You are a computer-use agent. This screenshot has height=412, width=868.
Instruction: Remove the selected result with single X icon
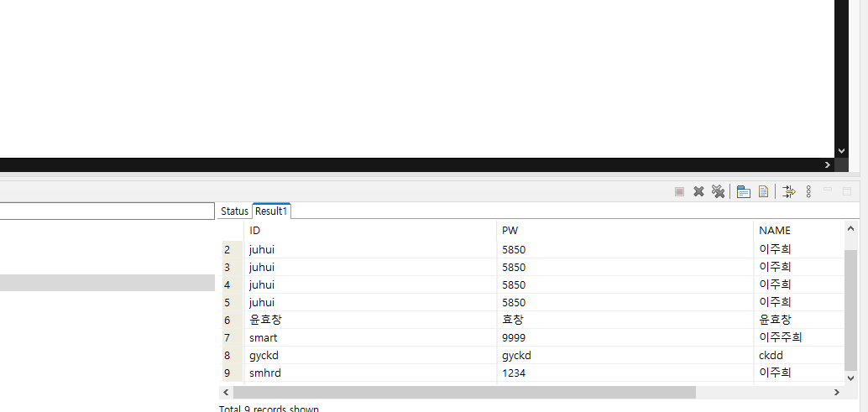(698, 192)
